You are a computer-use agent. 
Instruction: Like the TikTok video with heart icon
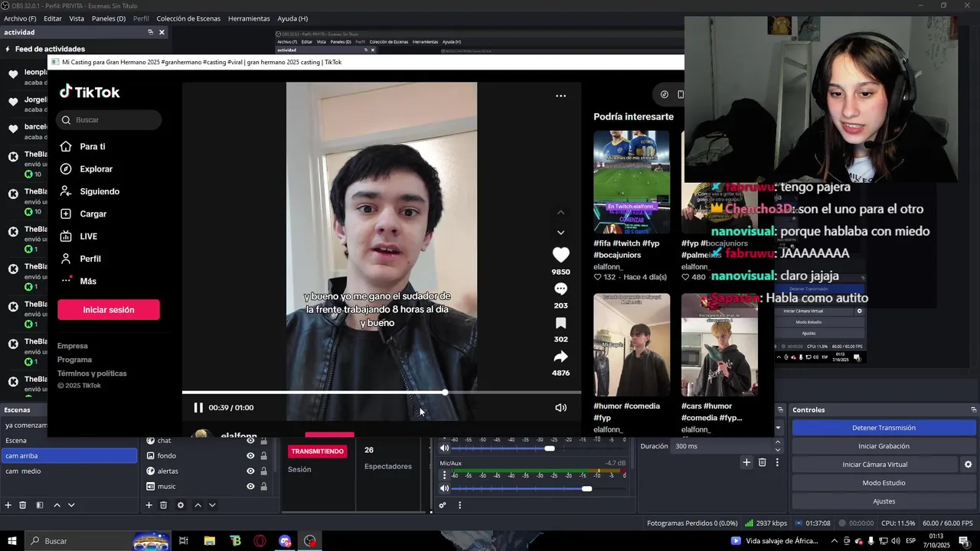click(x=560, y=255)
